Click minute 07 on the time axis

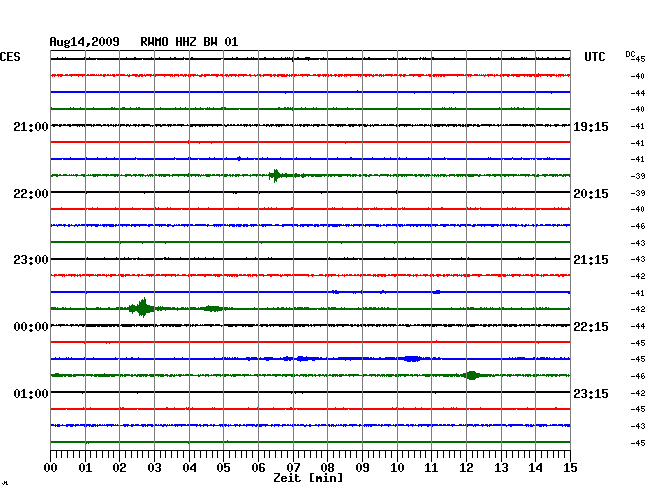click(x=293, y=468)
